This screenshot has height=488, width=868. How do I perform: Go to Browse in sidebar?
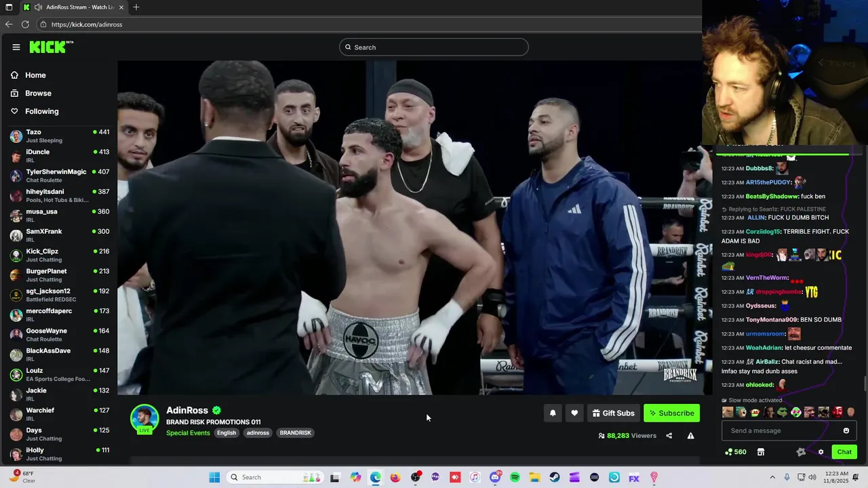point(31,93)
